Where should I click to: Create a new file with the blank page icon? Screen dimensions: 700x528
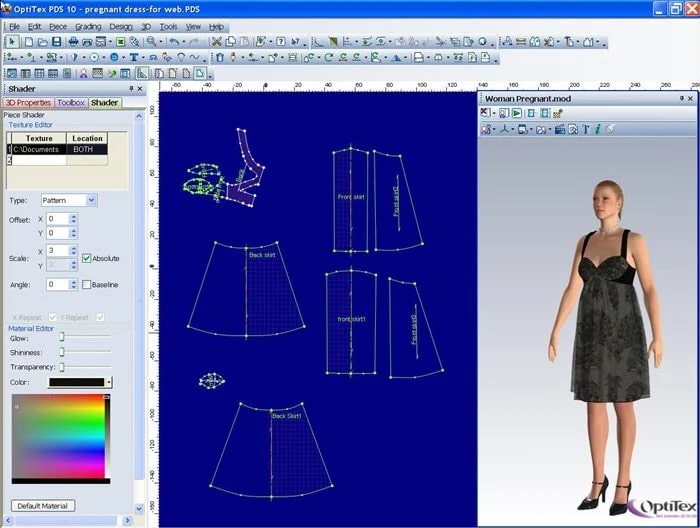[x=29, y=42]
